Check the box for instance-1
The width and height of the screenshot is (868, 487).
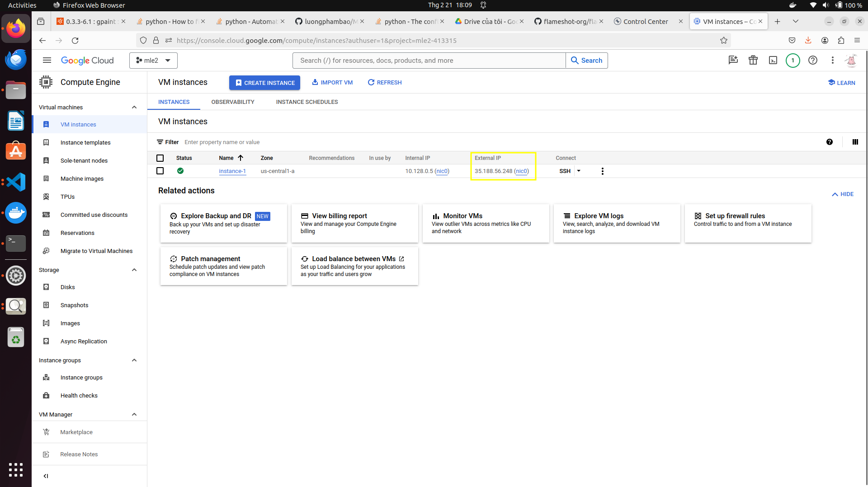coord(160,171)
